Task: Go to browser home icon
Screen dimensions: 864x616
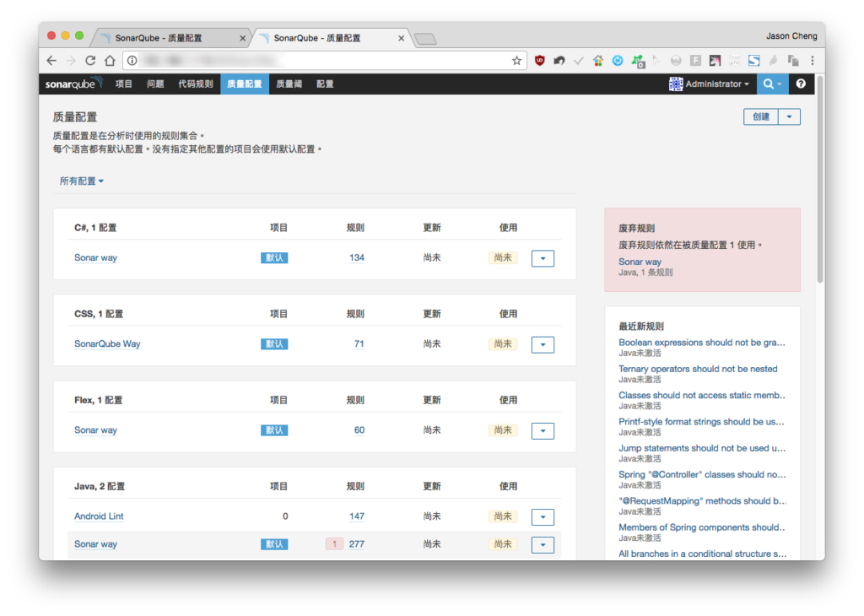Action: [111, 61]
